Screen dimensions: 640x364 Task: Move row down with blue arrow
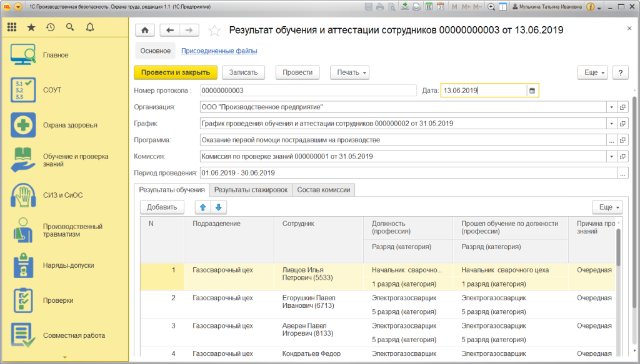(x=218, y=207)
